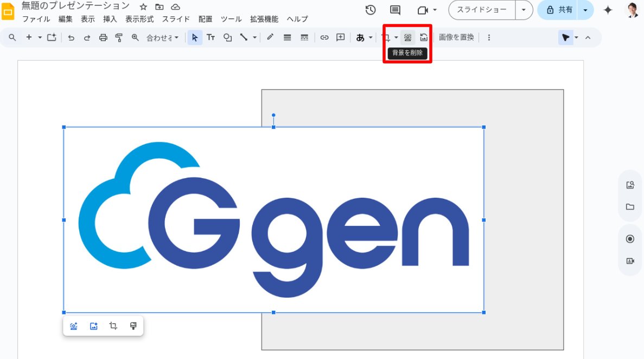Star this presentation

[x=143, y=7]
